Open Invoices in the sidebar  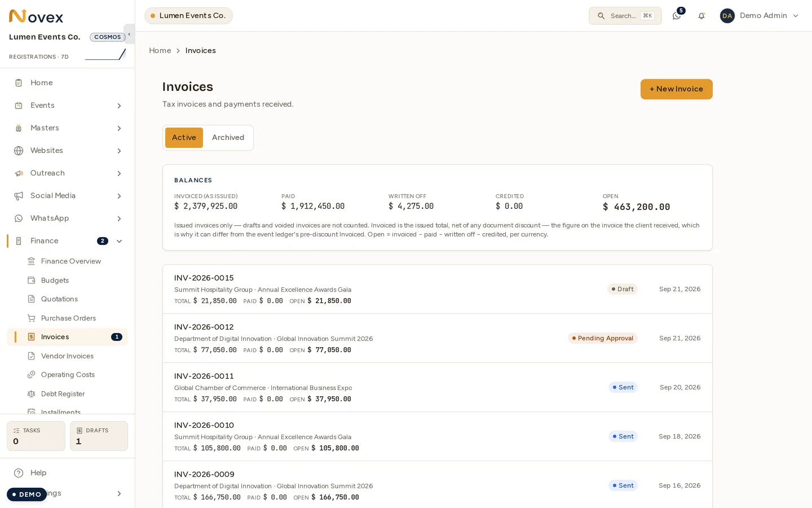pyautogui.click(x=68, y=337)
